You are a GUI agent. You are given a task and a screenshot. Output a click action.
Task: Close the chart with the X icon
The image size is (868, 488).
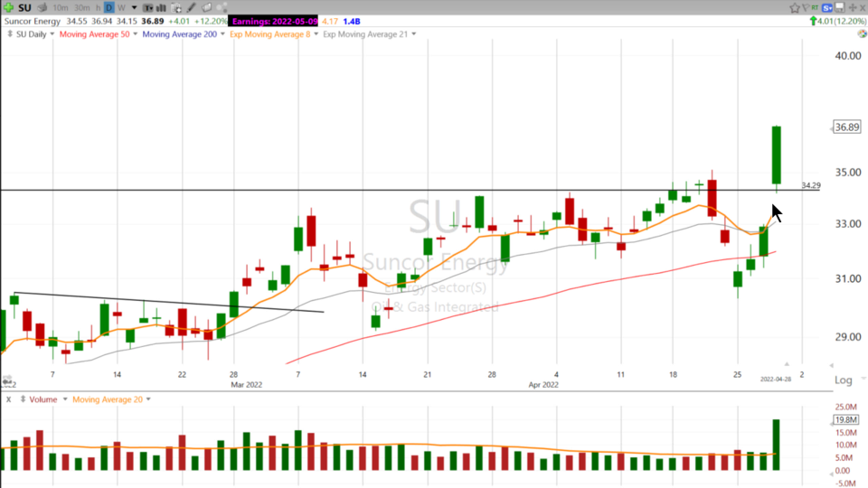click(863, 8)
